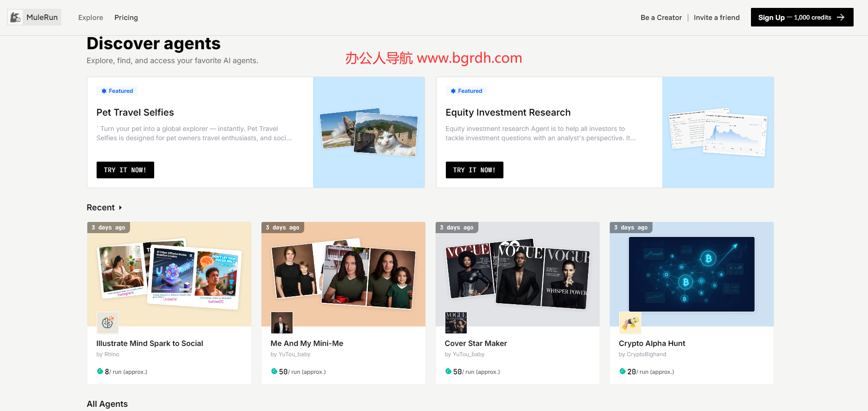Click the MuleRun logo icon
This screenshot has width=868, height=411.
pyautogui.click(x=16, y=18)
